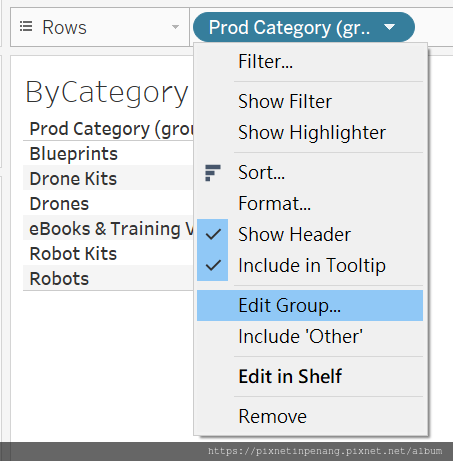Select the Prod Category (gr.. pill
This screenshot has width=453, height=461.
(x=304, y=27)
